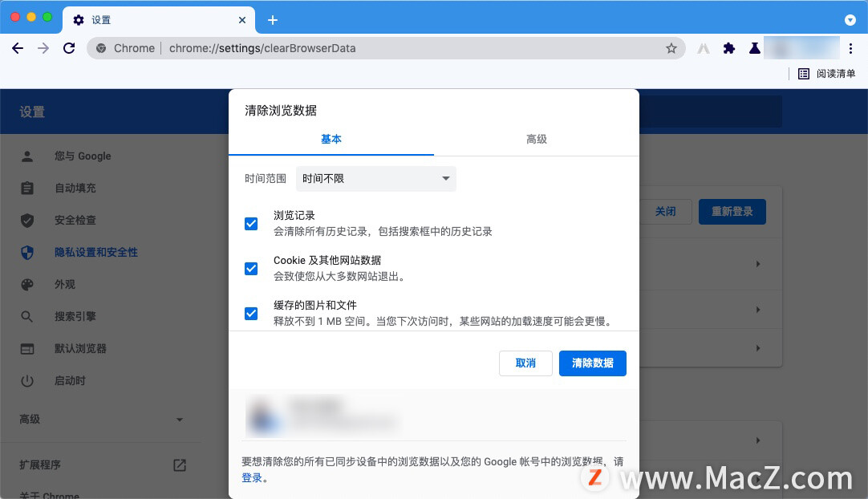Close the 设置 tab
868x499 pixels.
click(x=242, y=20)
